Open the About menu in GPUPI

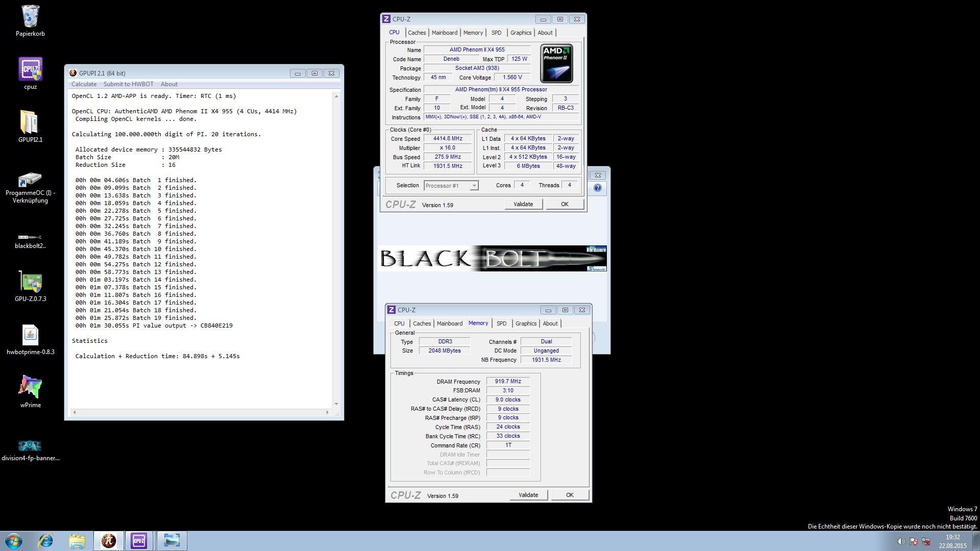169,84
